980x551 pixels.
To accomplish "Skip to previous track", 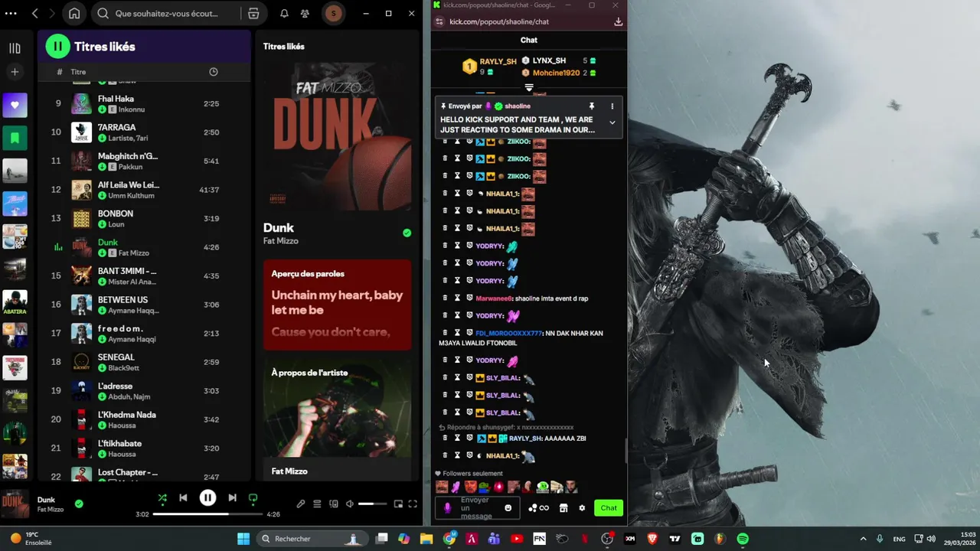I will click(183, 497).
